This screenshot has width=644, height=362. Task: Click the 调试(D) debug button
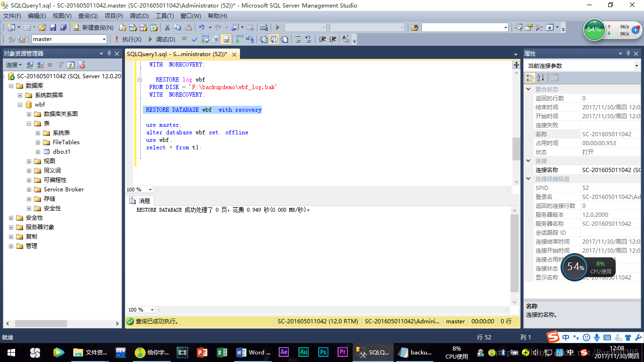coord(162,39)
